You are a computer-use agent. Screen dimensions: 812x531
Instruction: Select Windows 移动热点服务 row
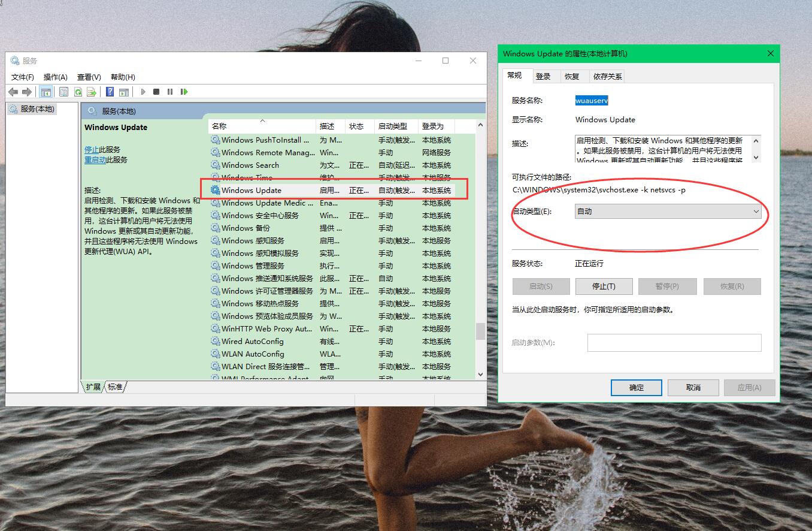332,303
